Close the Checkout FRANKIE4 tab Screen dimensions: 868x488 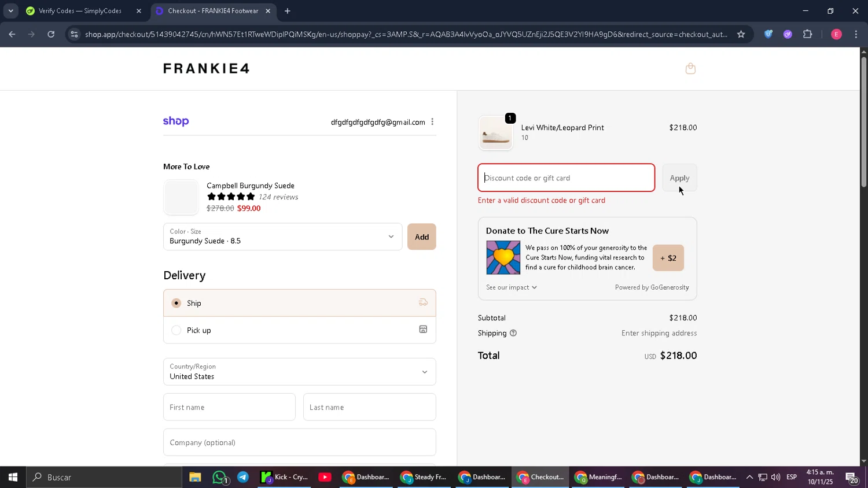tap(268, 11)
